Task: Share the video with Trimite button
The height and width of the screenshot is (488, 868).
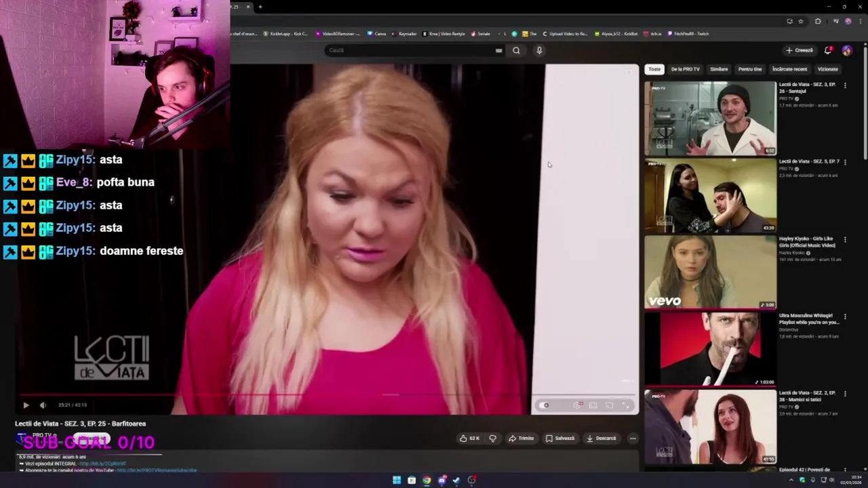Action: (x=521, y=439)
